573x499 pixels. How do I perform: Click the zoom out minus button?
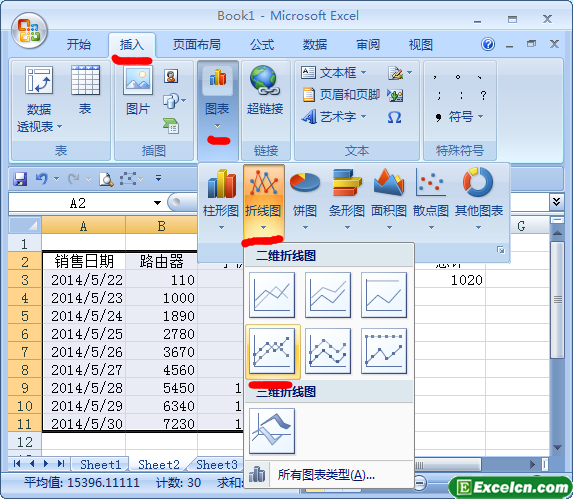420,483
